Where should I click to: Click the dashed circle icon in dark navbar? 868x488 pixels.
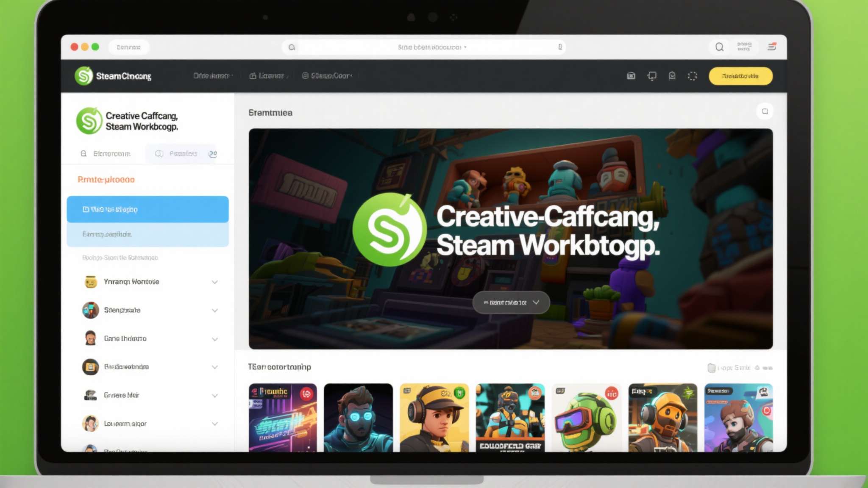pos(692,76)
